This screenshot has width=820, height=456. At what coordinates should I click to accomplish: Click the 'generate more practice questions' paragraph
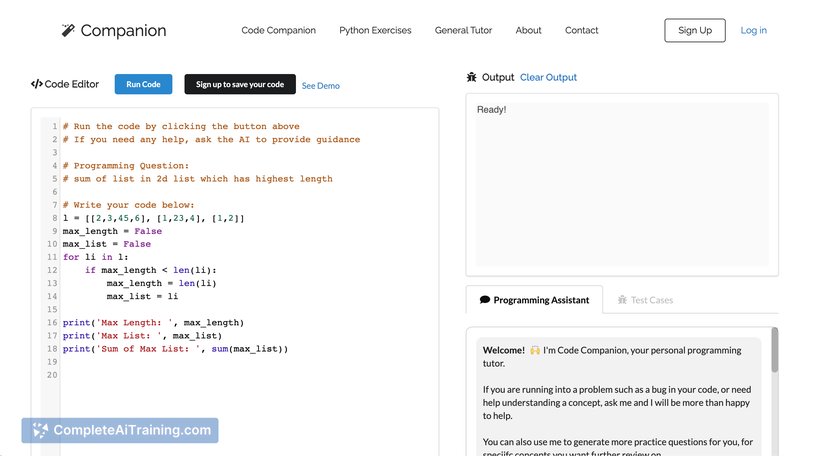[618, 446]
